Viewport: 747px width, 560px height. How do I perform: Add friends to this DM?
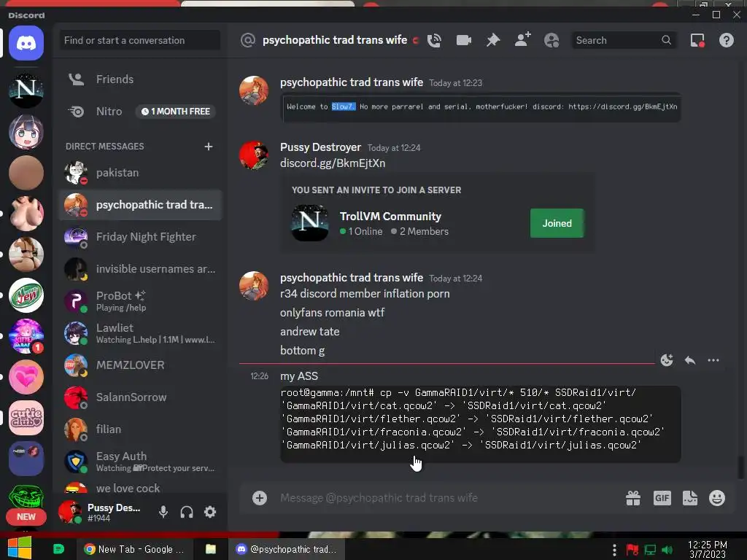coord(522,40)
